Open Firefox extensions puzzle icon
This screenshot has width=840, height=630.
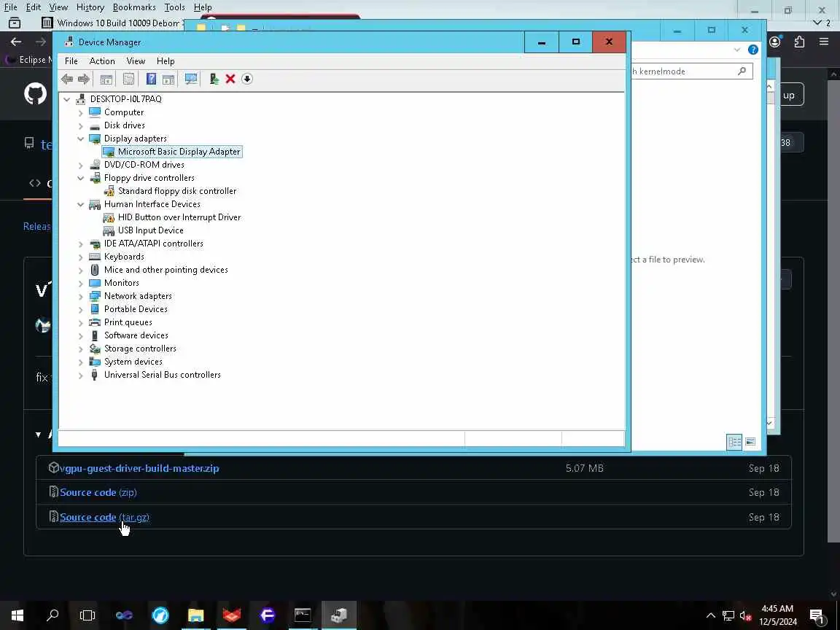click(x=799, y=42)
